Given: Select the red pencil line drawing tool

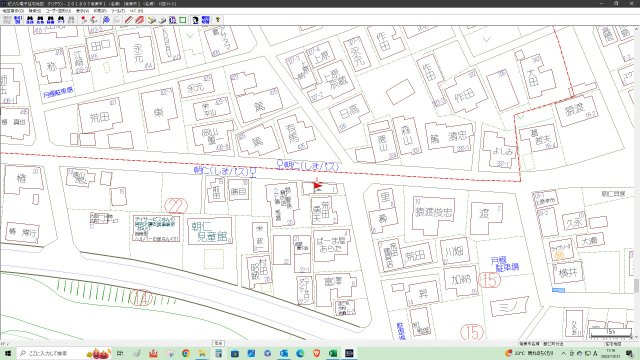Looking at the screenshot, I should [x=129, y=20].
